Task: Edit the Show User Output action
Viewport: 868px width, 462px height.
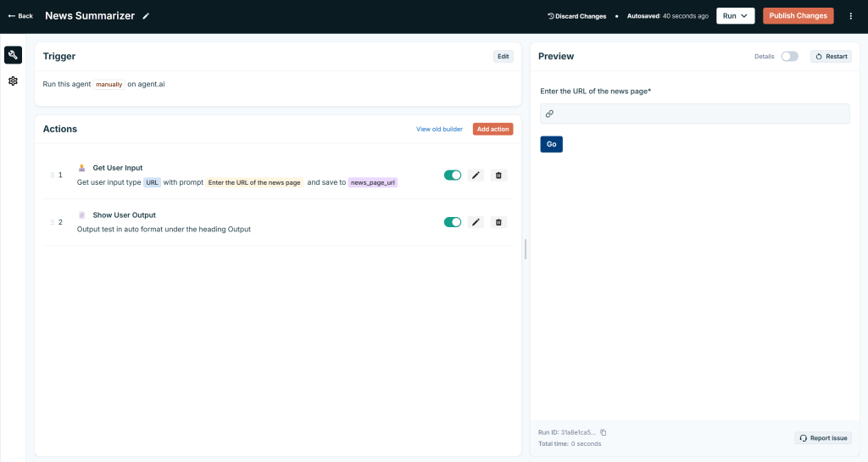Action: point(476,222)
